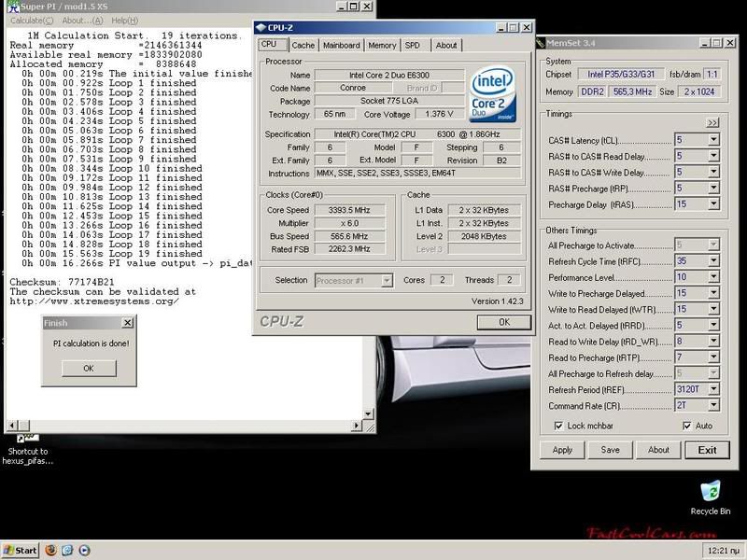This screenshot has width=747, height=560.
Task: Open the About menu in Super PI
Action: [x=82, y=21]
